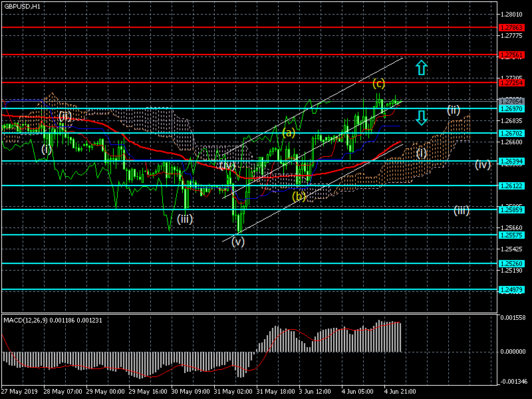Select the (iii) label beside the 1.25859 tag
This screenshot has height=399, width=532.
point(462,210)
